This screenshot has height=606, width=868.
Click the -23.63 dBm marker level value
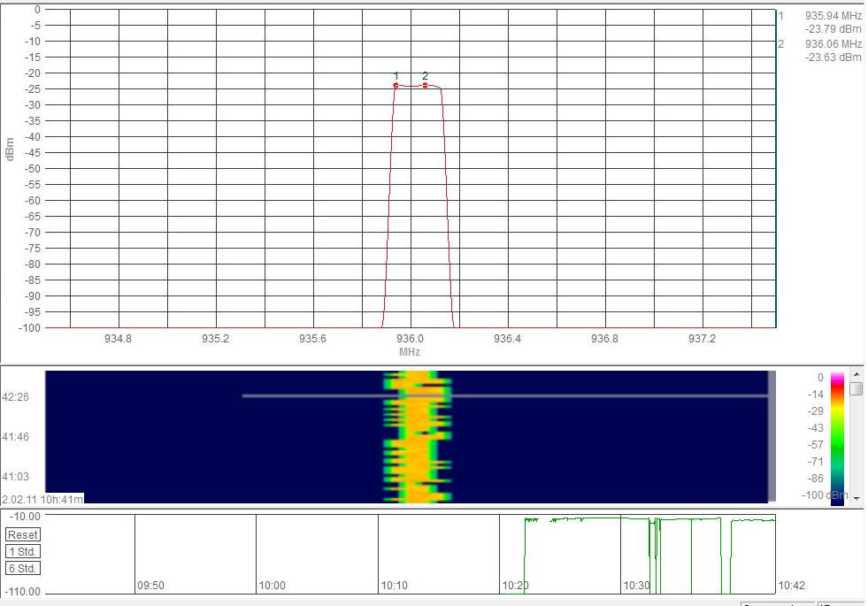(833, 58)
